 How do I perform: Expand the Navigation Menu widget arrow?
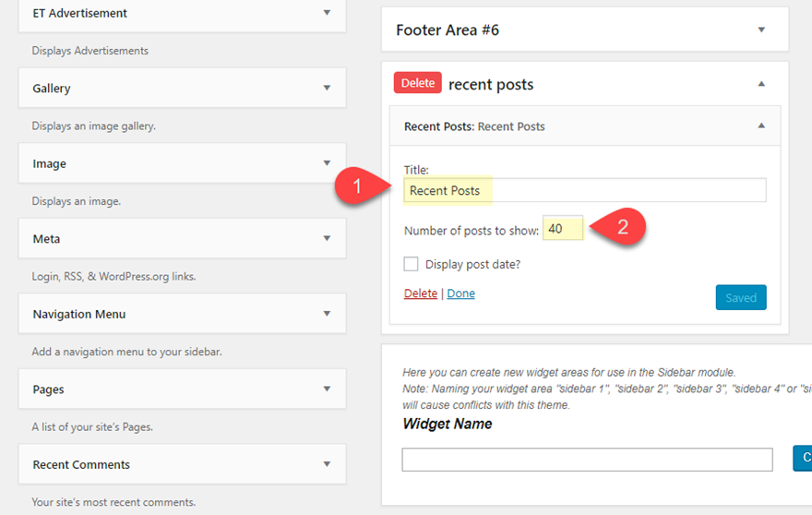327,314
